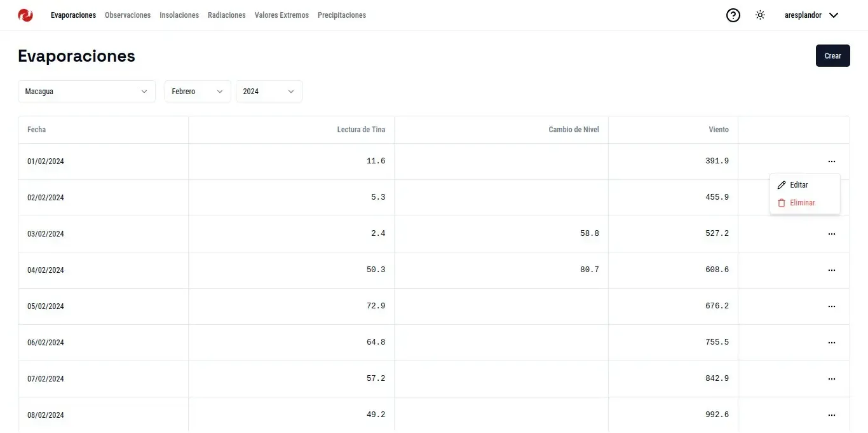The width and height of the screenshot is (868, 433).
Task: Toggle the light/dark theme sun icon
Action: [x=760, y=15]
